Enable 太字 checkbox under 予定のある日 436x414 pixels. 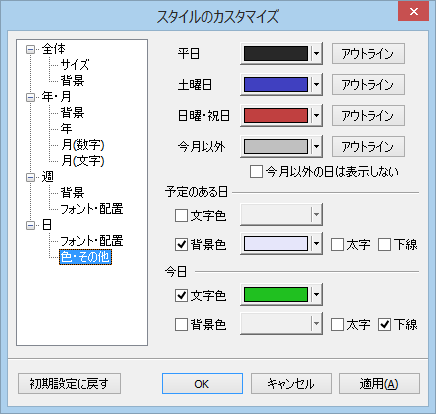point(337,245)
